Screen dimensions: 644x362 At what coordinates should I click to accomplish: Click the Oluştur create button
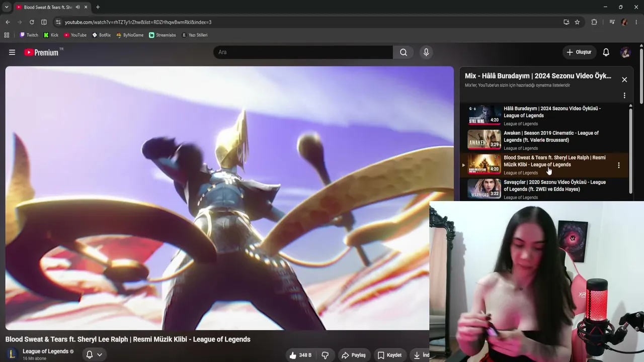tap(579, 52)
